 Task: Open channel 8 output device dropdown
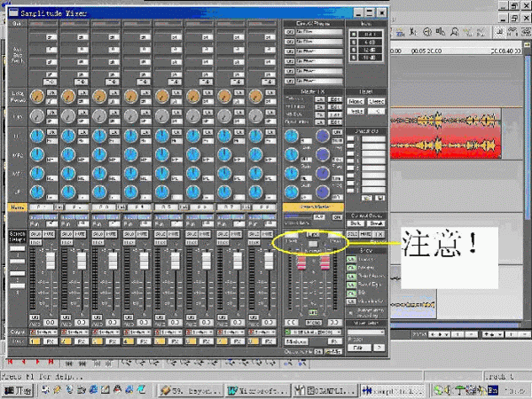coord(262,332)
